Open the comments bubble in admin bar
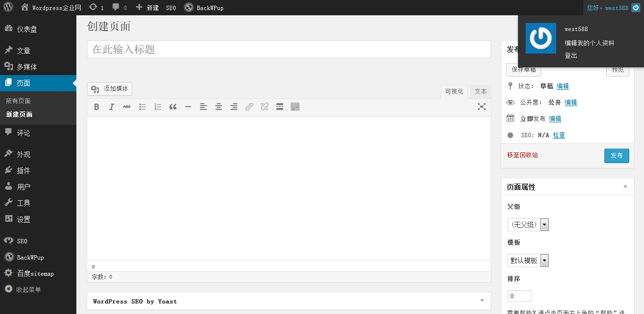 119,8
